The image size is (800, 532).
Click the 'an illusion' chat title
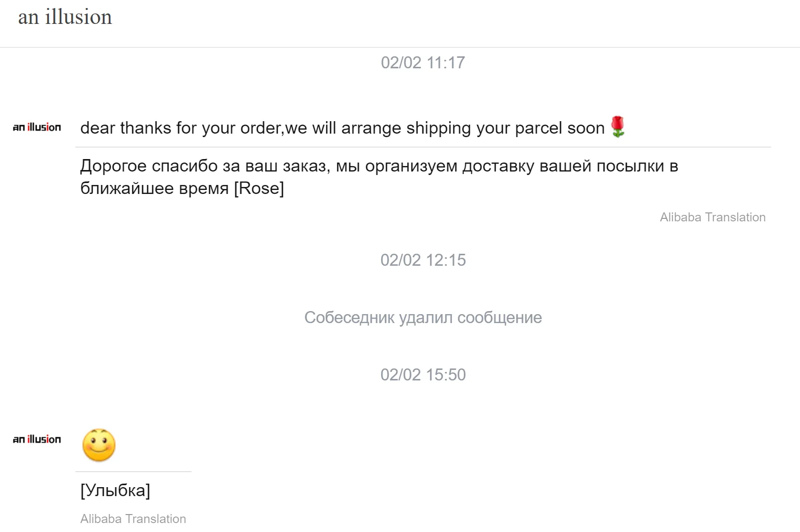(x=65, y=17)
